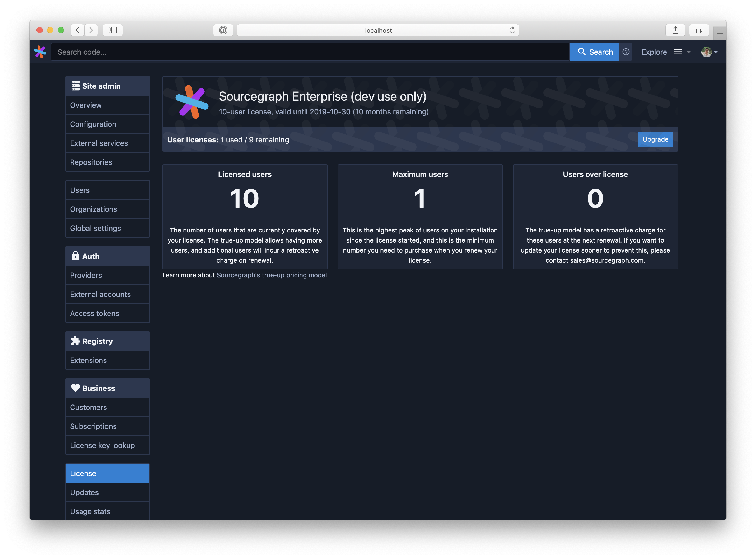Screen dimensions: 756x559
Task: Select Overview in the site admin sidebar
Action: pyautogui.click(x=107, y=105)
